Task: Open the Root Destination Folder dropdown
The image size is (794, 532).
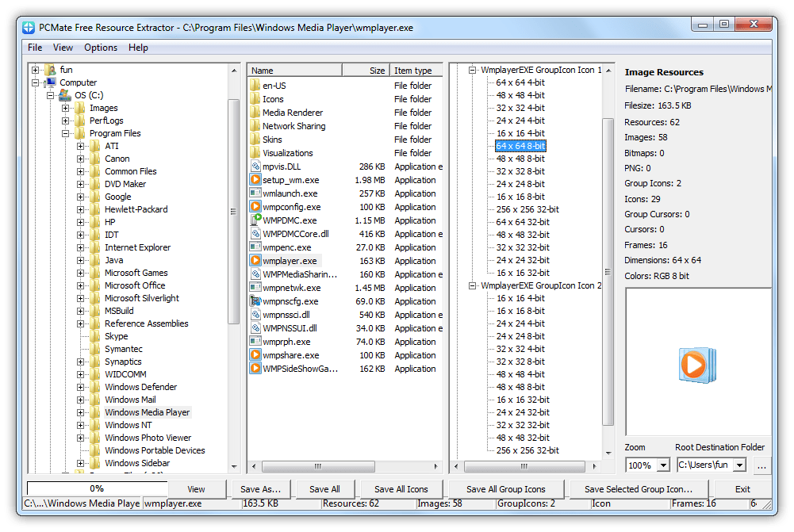Action: 740,465
